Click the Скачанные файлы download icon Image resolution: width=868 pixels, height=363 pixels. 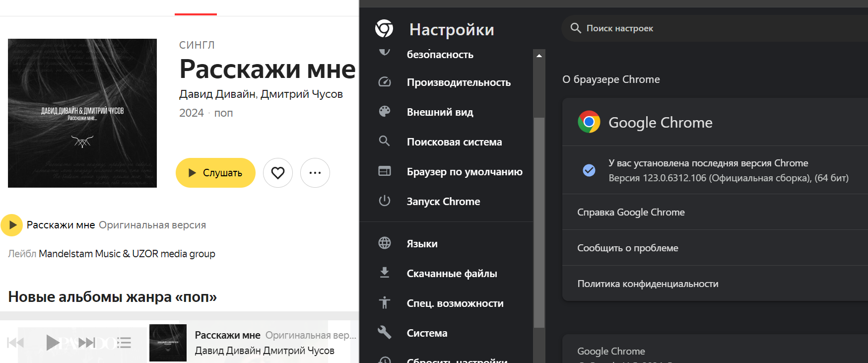coord(385,273)
